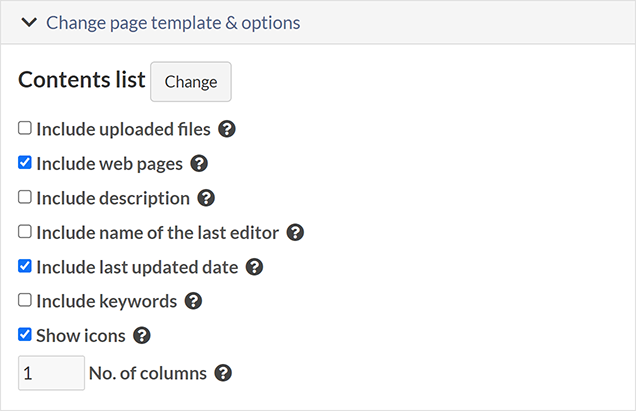This screenshot has height=411, width=636.
Task: Open help for Include description option
Action: [x=206, y=198]
